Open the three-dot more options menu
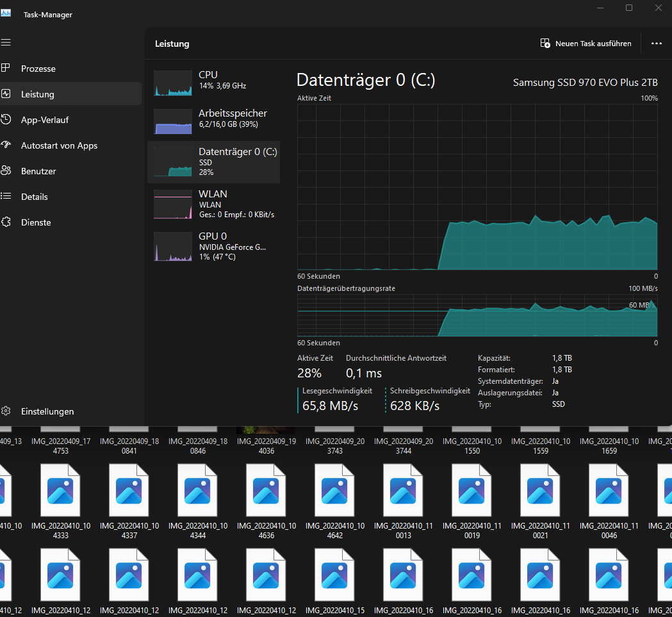 [x=656, y=44]
